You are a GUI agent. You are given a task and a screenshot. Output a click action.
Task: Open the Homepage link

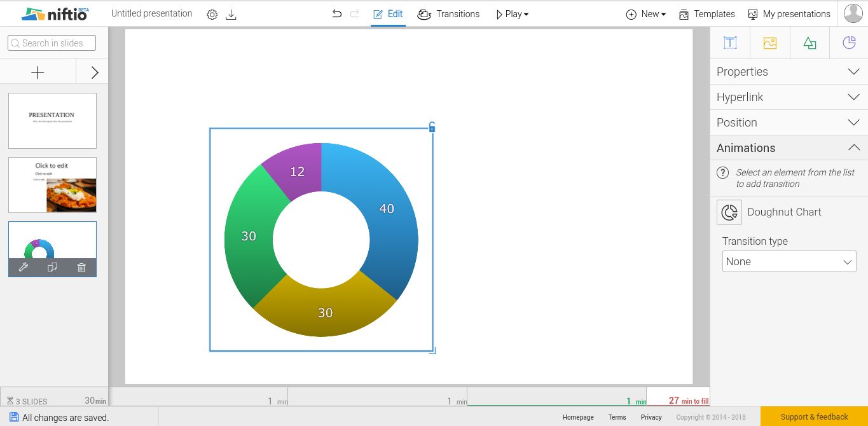578,417
